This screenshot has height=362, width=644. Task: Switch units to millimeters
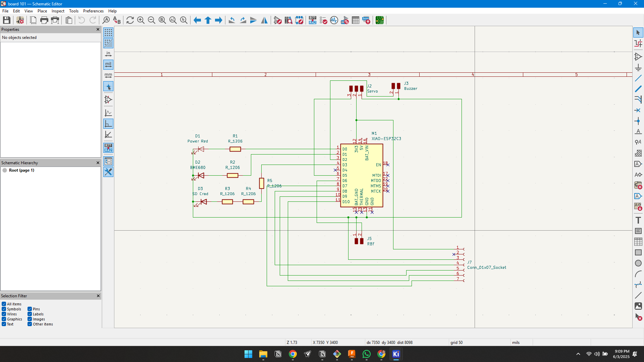pyautogui.click(x=108, y=75)
